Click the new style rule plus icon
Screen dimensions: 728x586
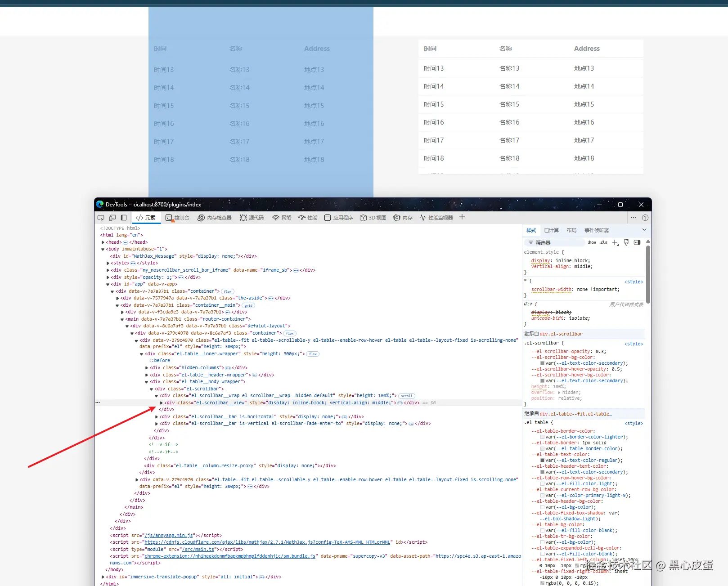[615, 243]
